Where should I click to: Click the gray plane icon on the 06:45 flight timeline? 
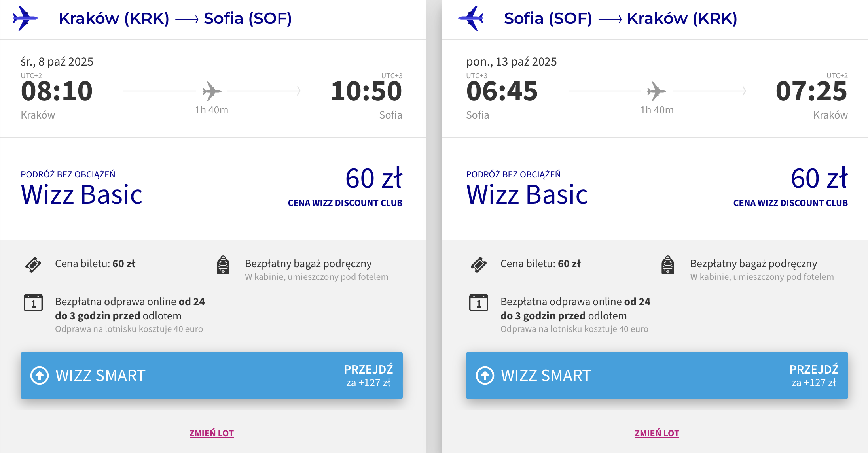(x=657, y=91)
